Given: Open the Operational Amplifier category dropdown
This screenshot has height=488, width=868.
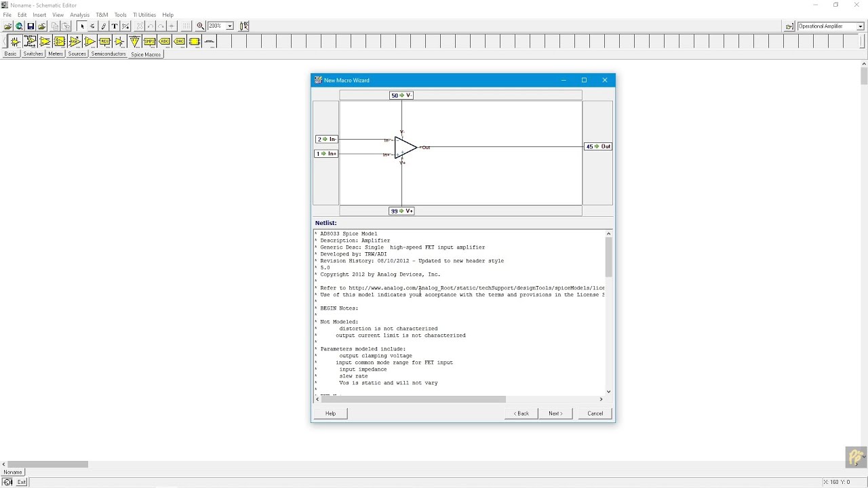Looking at the screenshot, I should pos(861,26).
